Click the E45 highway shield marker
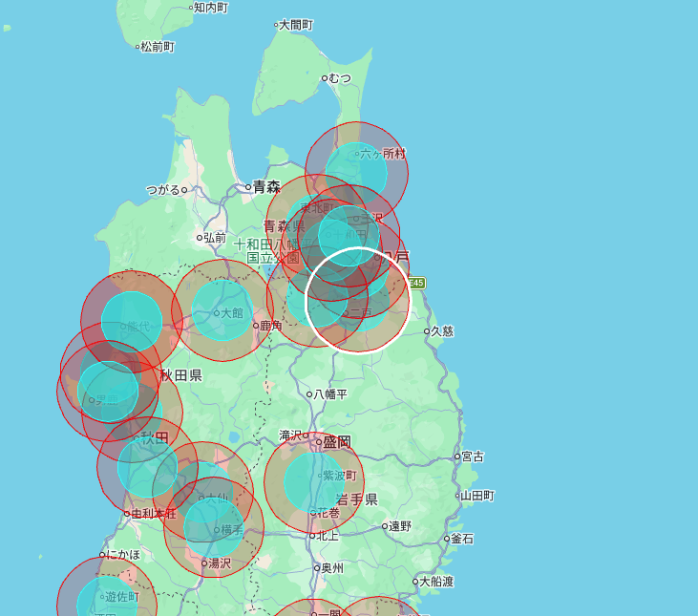 pos(416,283)
